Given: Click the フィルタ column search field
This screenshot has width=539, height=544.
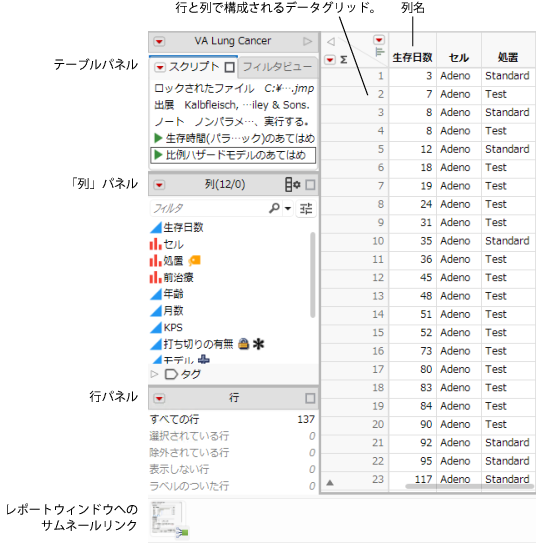Looking at the screenshot, I should pyautogui.click(x=209, y=209).
